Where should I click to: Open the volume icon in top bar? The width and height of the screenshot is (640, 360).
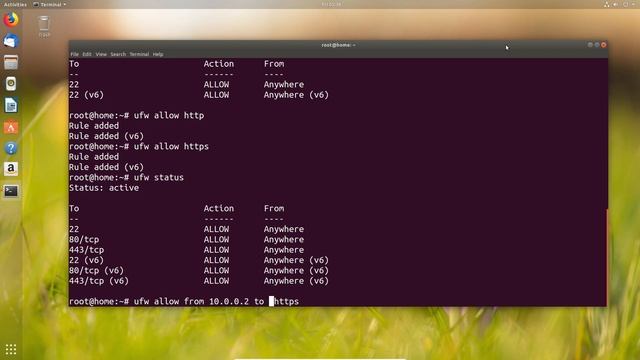pos(616,4)
